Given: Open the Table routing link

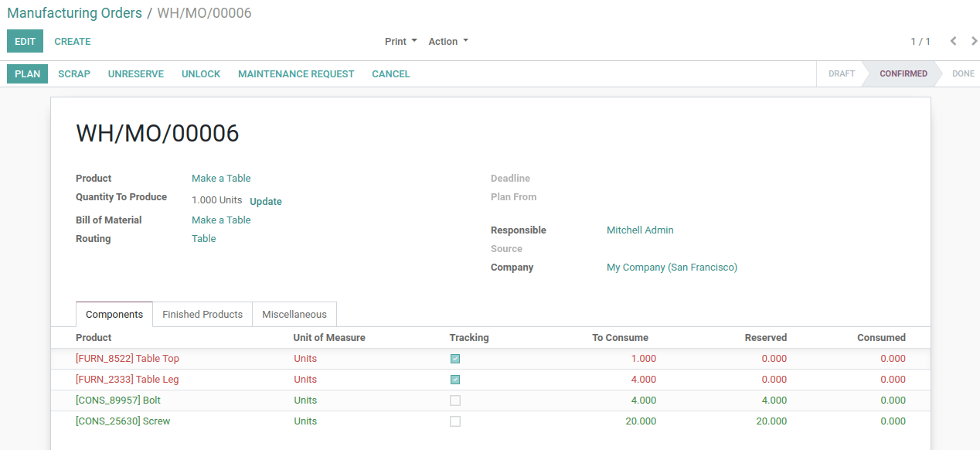Looking at the screenshot, I should coord(204,239).
